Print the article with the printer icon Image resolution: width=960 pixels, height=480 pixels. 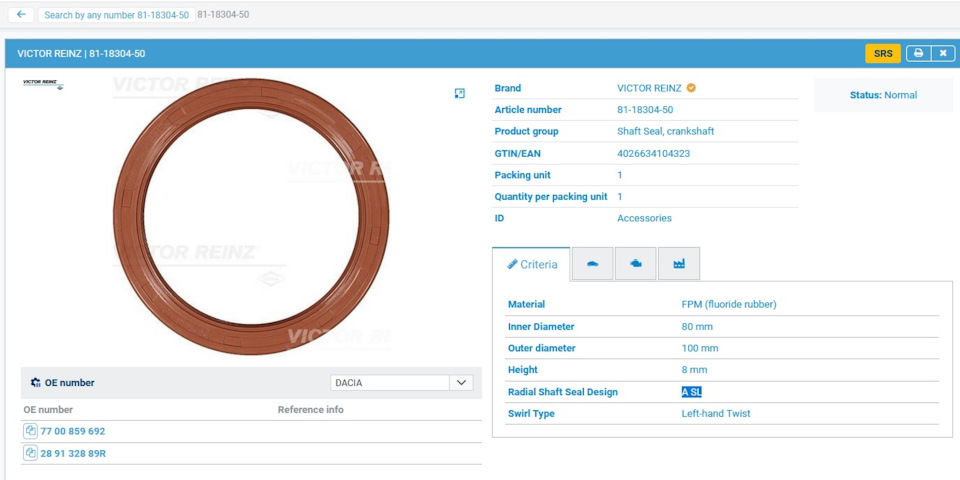[918, 53]
